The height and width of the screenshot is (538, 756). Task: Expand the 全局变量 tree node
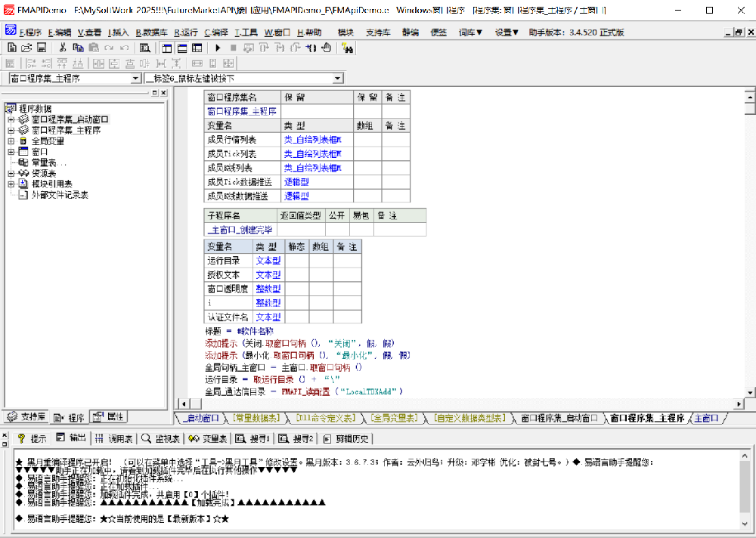pyautogui.click(x=11, y=141)
